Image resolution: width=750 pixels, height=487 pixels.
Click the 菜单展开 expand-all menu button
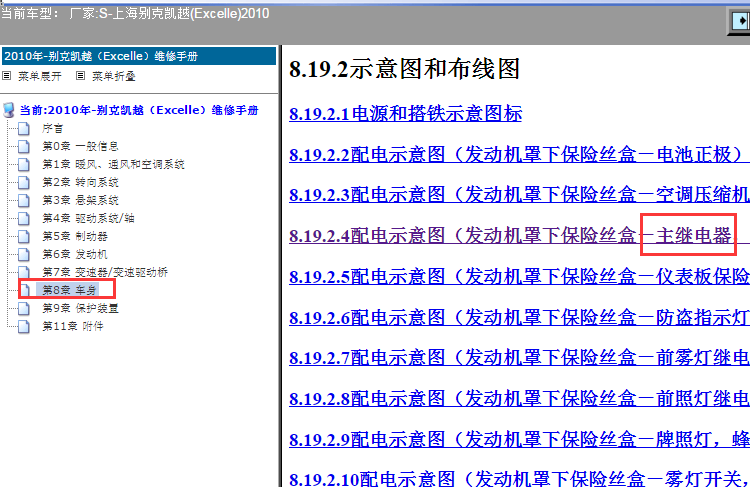point(40,76)
